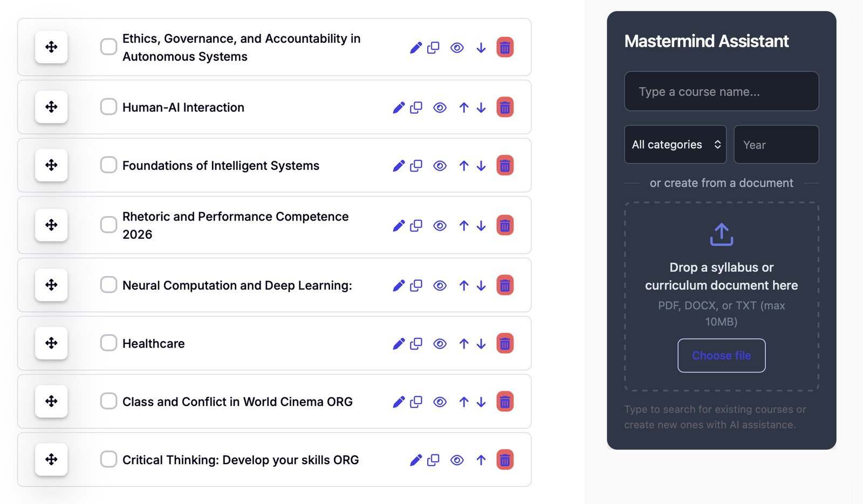Move Class and Conflict in World Cinema up
863x504 pixels.
pos(464,402)
